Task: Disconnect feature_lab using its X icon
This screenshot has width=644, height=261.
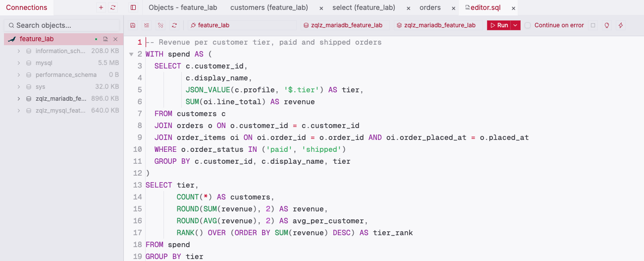Action: (115, 39)
